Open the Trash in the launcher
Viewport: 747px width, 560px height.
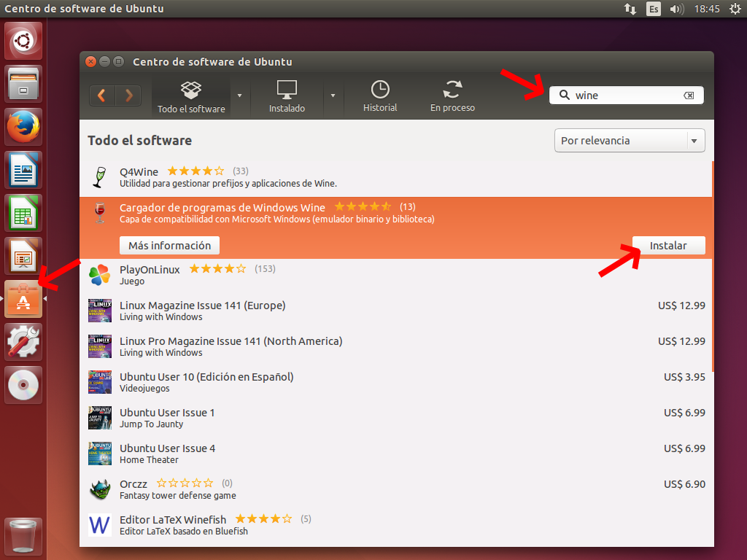coord(23,536)
